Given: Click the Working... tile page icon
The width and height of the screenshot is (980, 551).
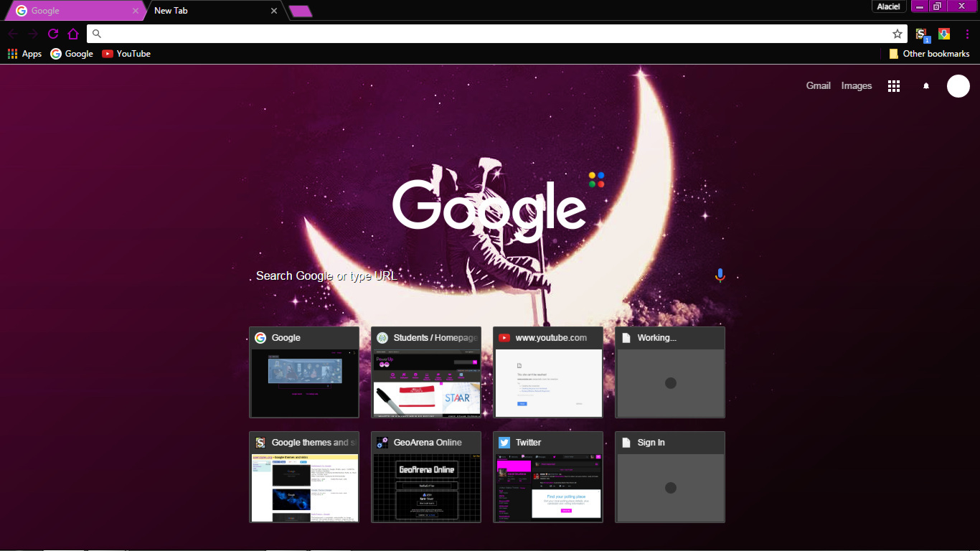Looking at the screenshot, I should click(626, 338).
